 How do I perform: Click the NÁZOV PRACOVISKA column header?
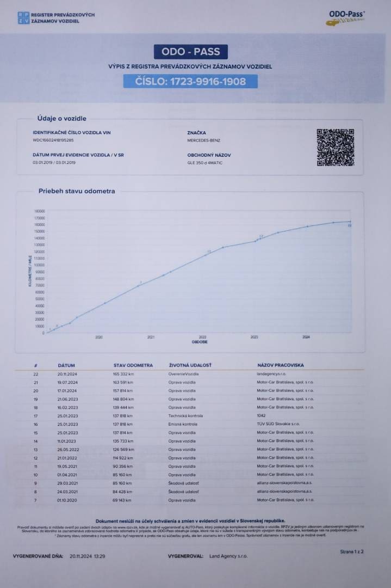(x=281, y=365)
